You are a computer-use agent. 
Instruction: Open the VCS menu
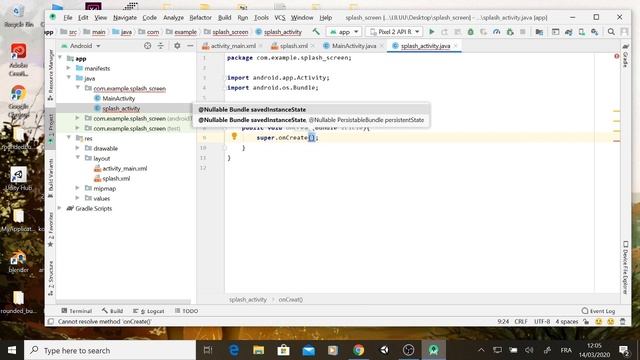280,18
